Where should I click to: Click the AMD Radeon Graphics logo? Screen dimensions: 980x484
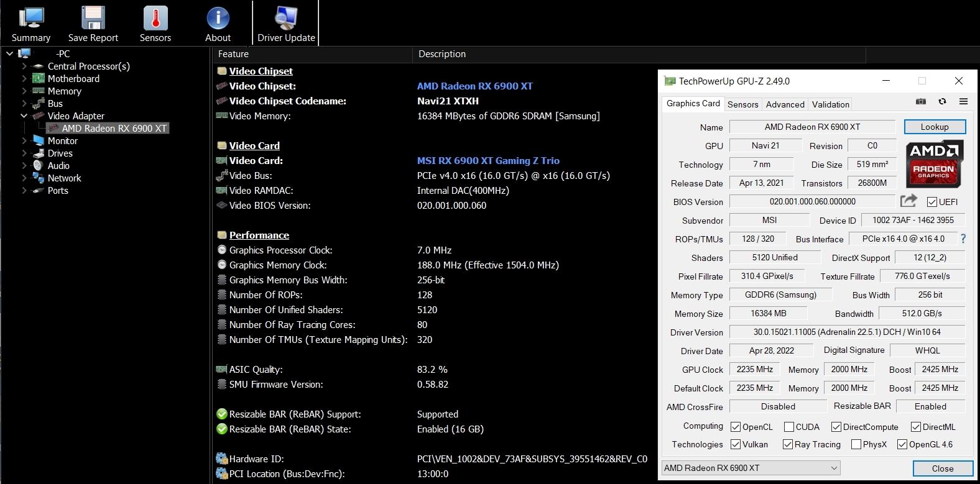[935, 164]
